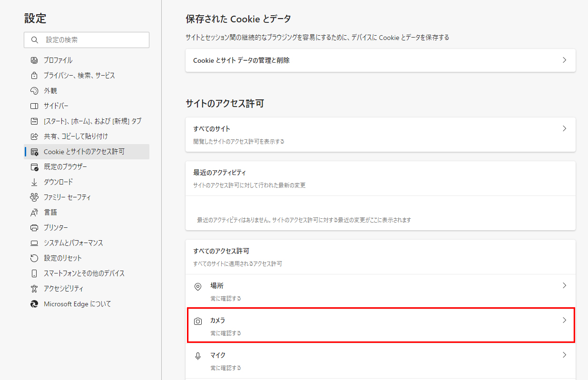Click the Microsoft Edge logo icon
Screen dimensions: 588x380
tap(34, 304)
